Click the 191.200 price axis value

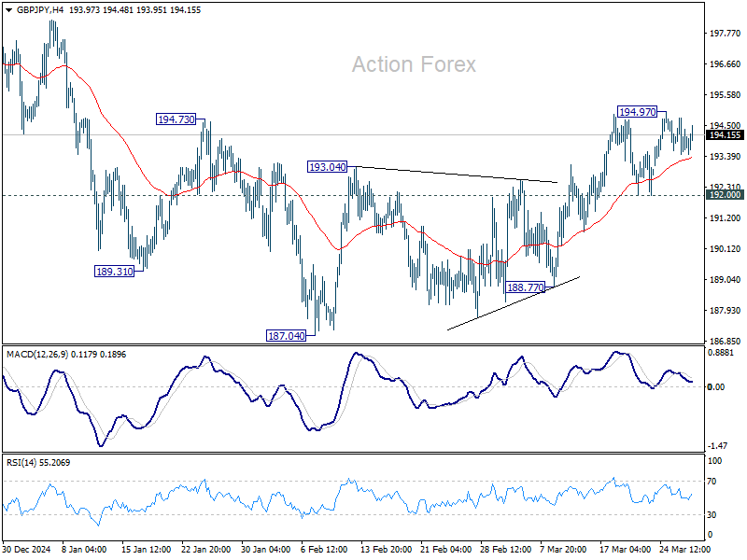pos(726,218)
